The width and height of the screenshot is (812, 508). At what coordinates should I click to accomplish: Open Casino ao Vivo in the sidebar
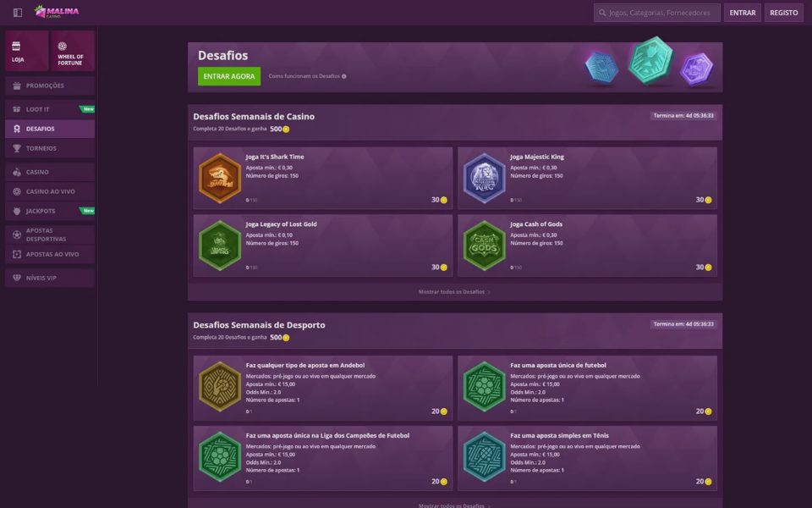click(50, 191)
